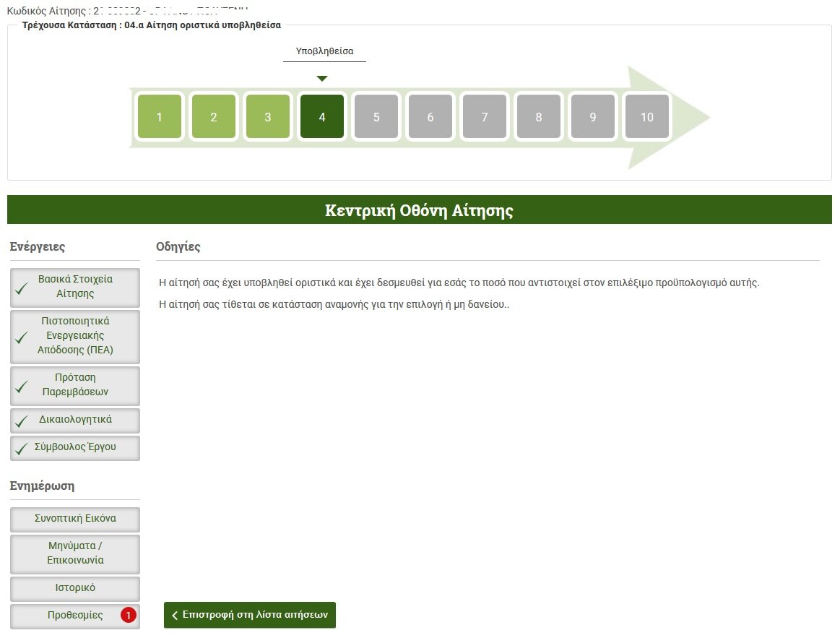Select step 7 in the progress arrow

[485, 117]
